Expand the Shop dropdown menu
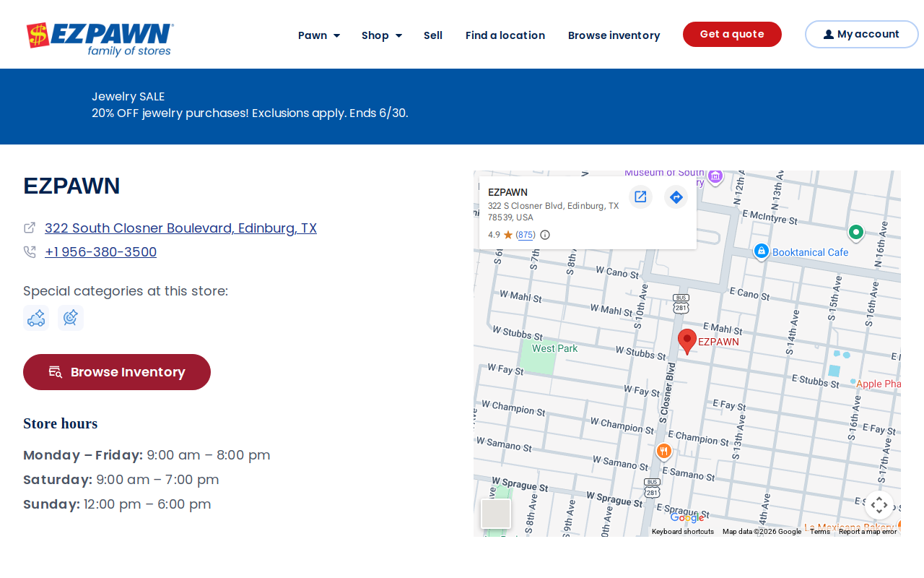Viewport: 924px width, 578px height. [382, 35]
